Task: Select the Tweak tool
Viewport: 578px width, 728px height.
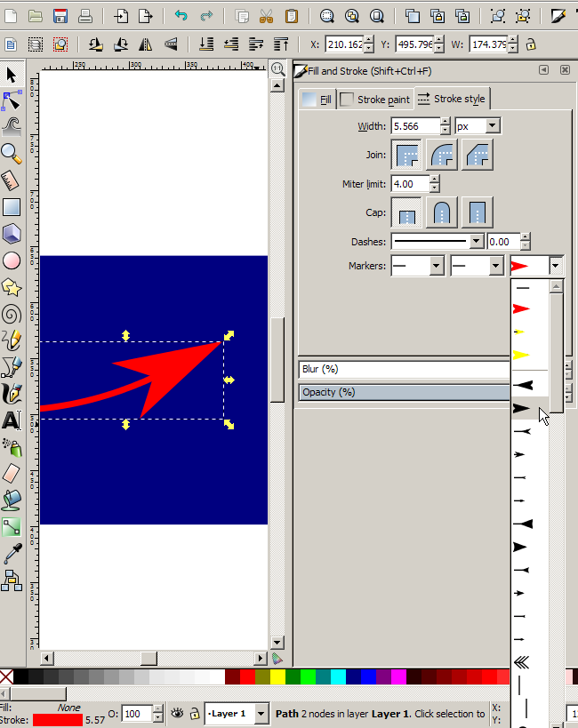Action: click(12, 126)
